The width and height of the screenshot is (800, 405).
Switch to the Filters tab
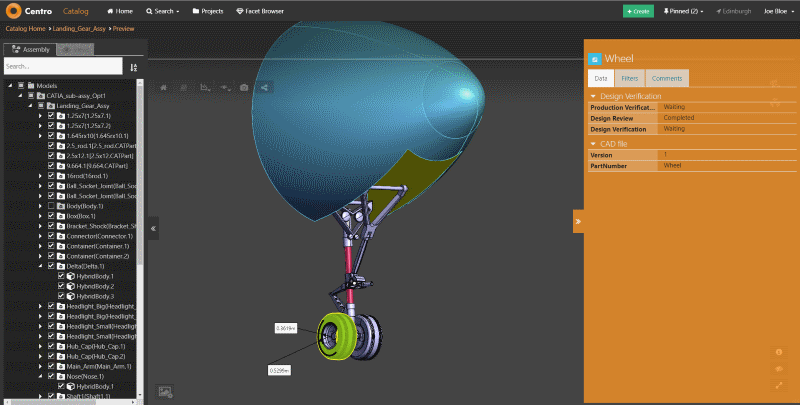(x=630, y=78)
